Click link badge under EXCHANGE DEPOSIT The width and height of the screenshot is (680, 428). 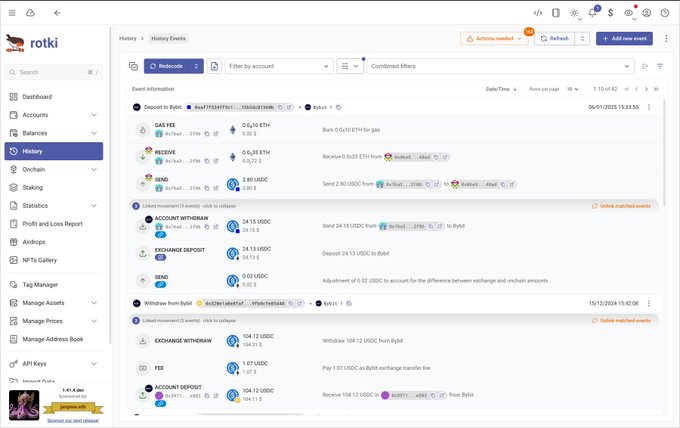point(160,257)
